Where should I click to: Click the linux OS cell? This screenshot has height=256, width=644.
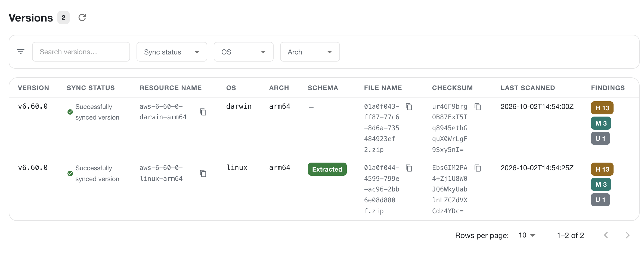click(x=237, y=167)
